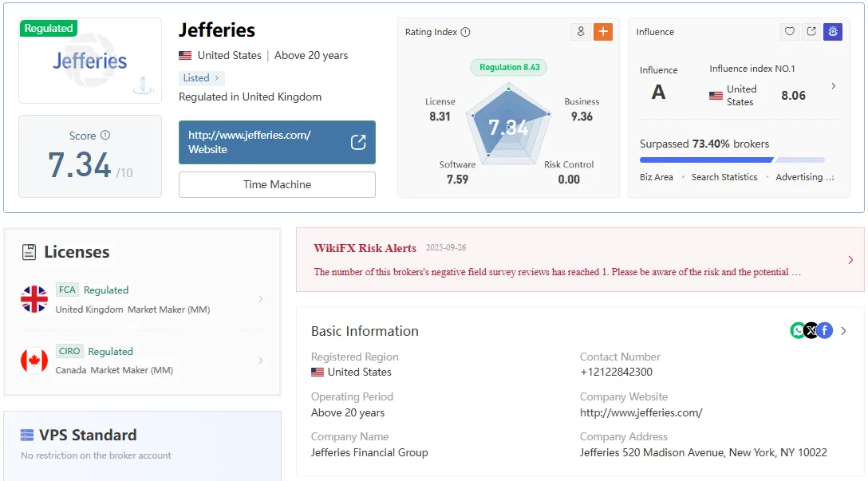Click the external link icon on website button
The height and width of the screenshot is (481, 868).
pyautogui.click(x=358, y=142)
